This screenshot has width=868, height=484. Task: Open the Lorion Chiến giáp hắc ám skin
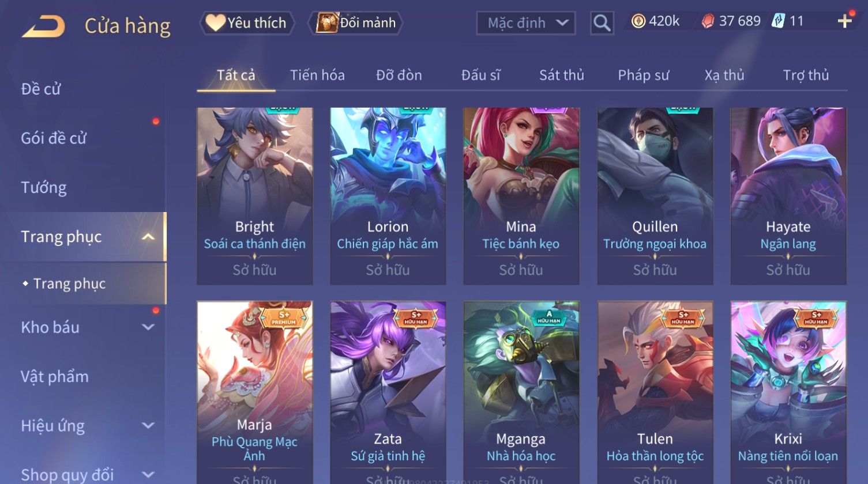click(x=388, y=196)
